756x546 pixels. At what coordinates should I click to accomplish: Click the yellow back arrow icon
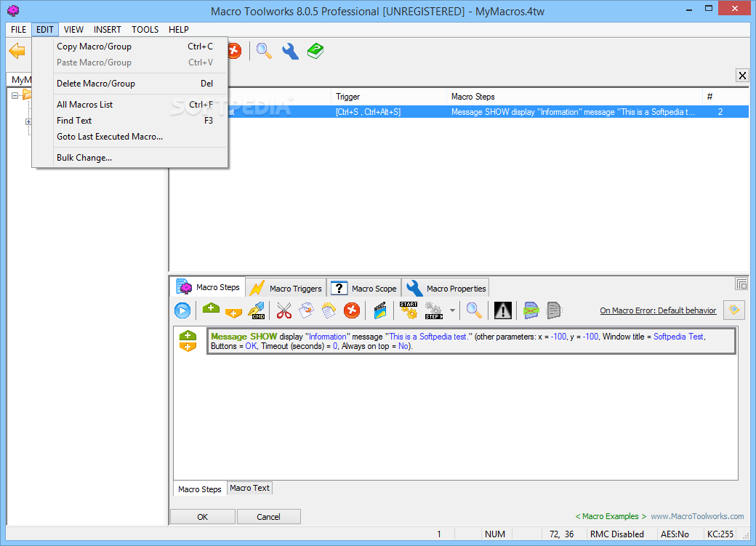coord(17,51)
